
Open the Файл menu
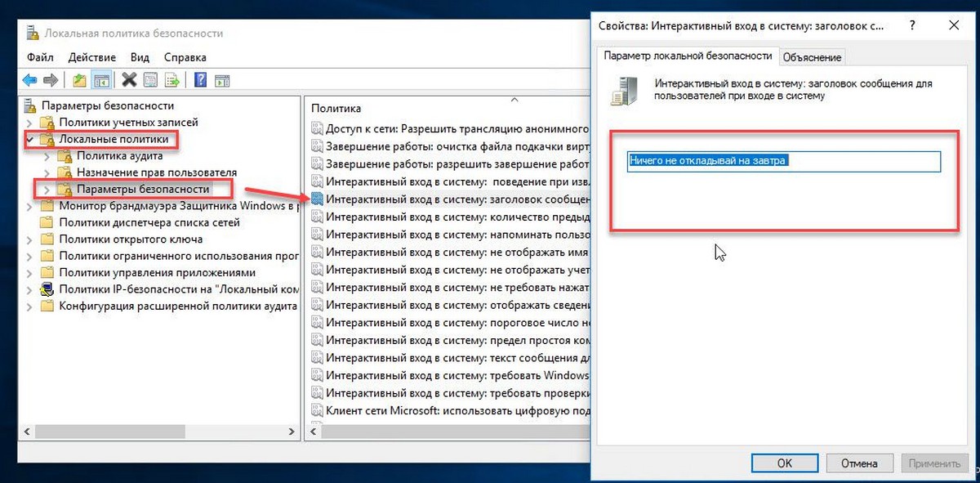pos(40,57)
